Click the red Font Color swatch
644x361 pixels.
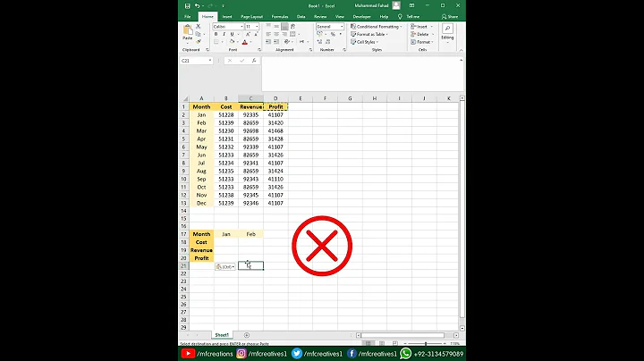(x=245, y=42)
